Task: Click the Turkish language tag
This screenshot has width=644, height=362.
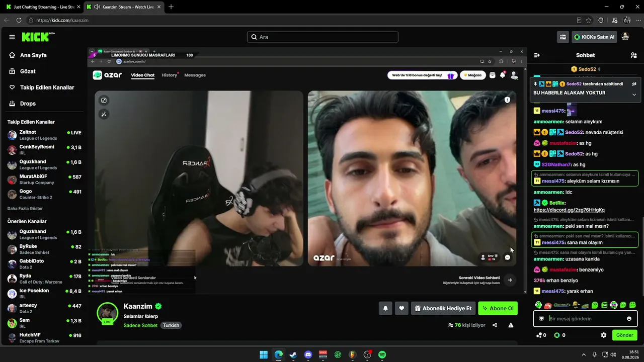Action: click(x=171, y=325)
